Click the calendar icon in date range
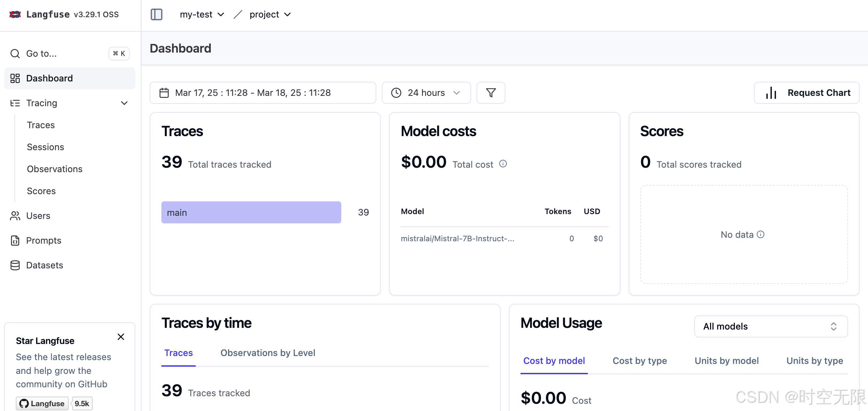The width and height of the screenshot is (868, 411). [164, 93]
